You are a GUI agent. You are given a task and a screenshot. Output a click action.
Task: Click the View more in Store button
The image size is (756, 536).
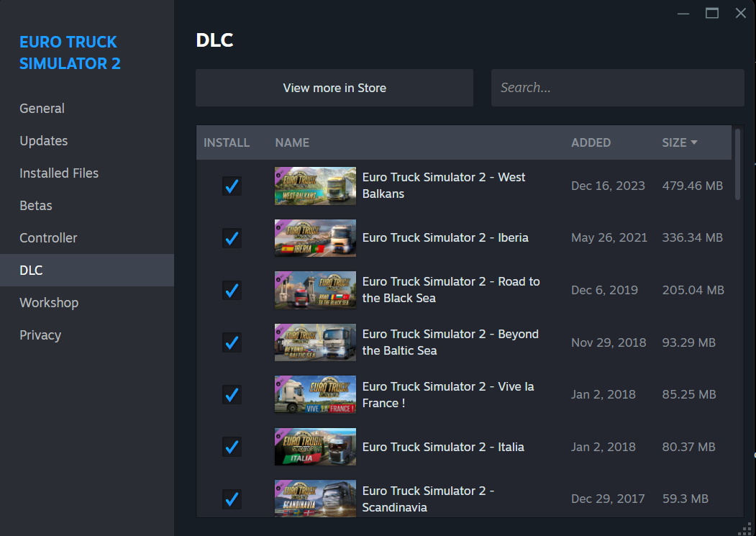tap(334, 88)
